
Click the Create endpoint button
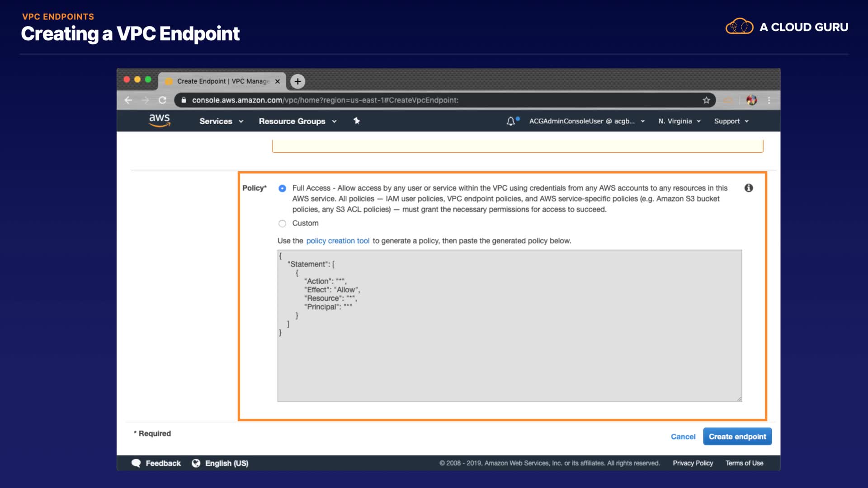click(x=737, y=436)
